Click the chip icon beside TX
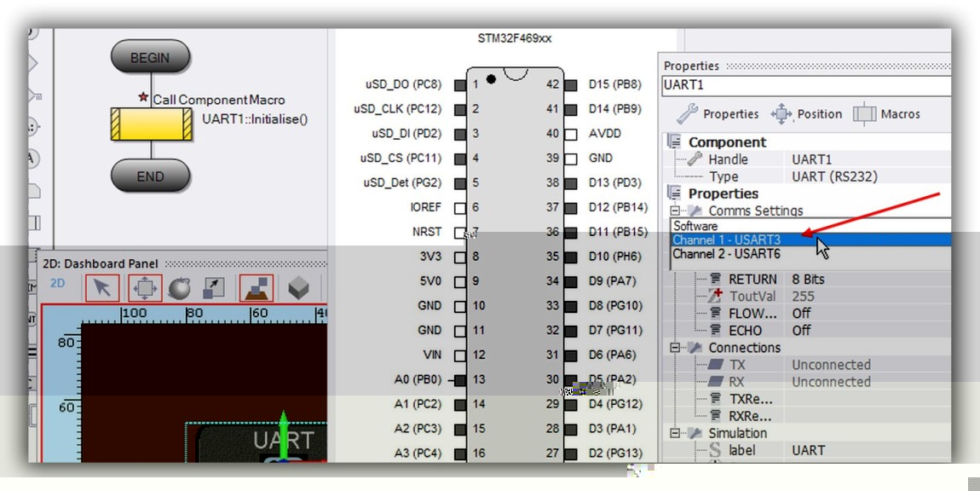The width and height of the screenshot is (980, 491). (715, 364)
